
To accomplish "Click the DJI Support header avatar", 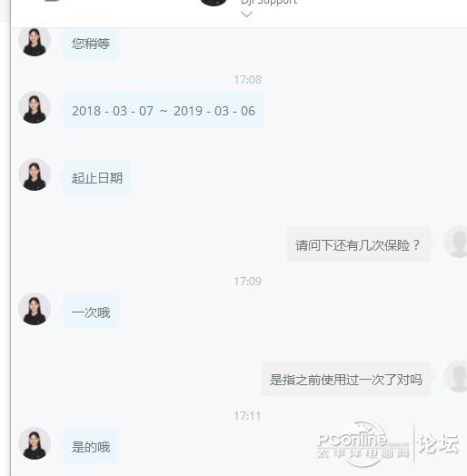I will point(214,3).
